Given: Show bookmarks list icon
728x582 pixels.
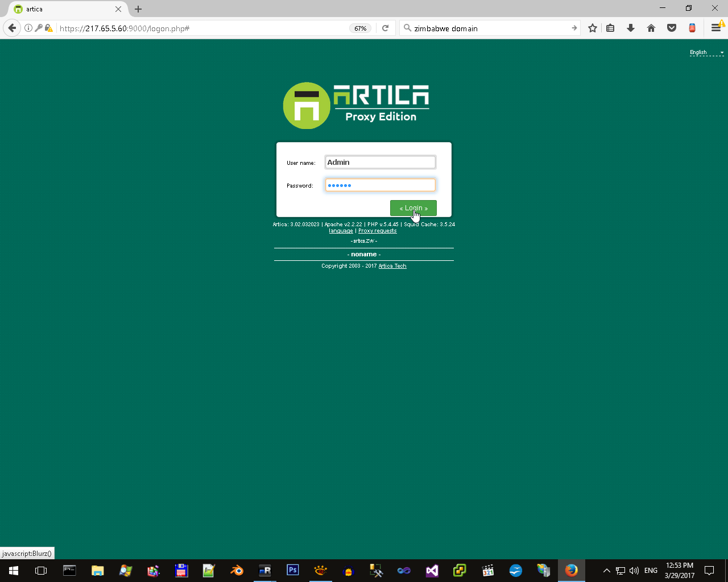Looking at the screenshot, I should 610,28.
